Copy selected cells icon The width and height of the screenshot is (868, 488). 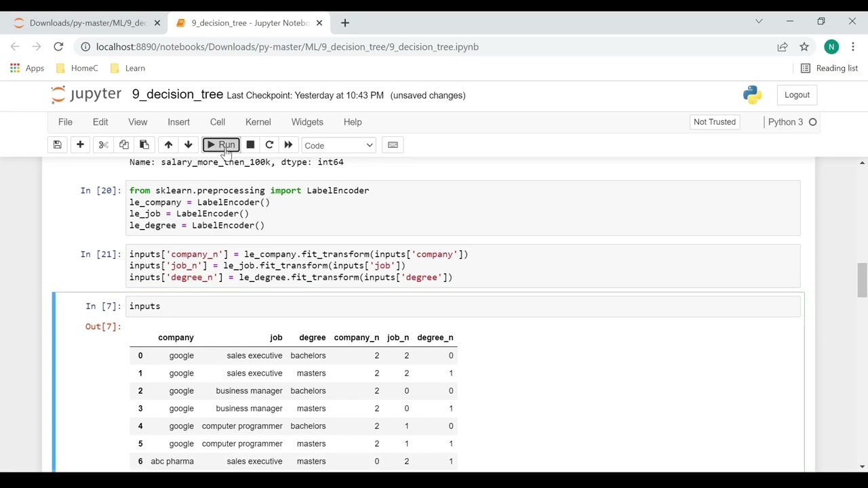[124, 145]
